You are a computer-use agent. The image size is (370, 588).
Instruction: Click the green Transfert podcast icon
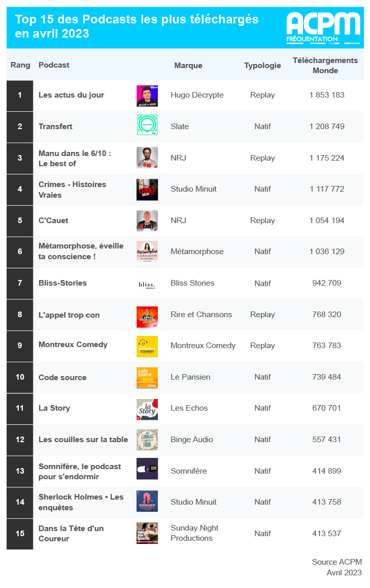pos(147,125)
